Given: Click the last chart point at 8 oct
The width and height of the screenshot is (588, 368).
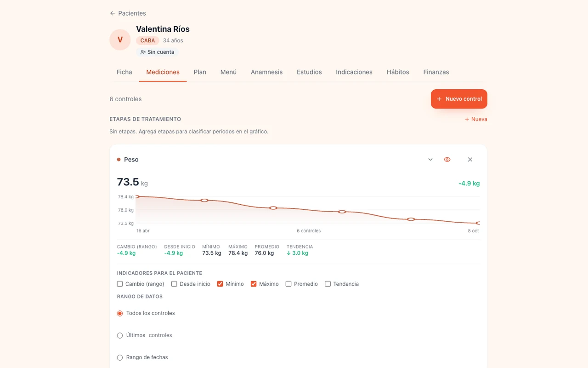Looking at the screenshot, I should (479, 223).
